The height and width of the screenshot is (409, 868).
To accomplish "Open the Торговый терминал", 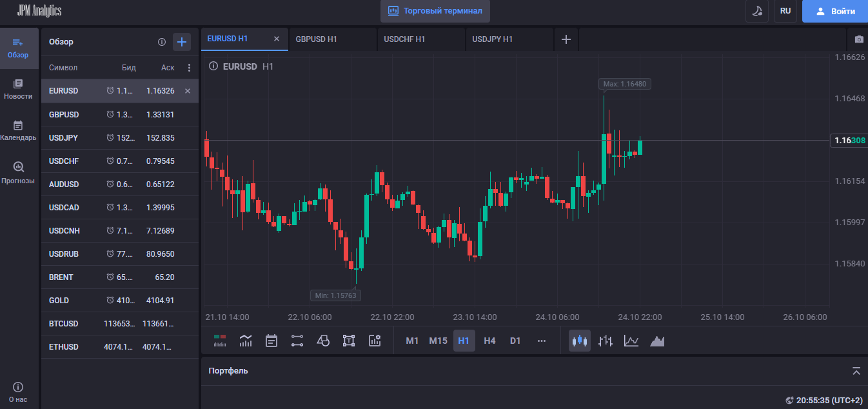I will pos(435,10).
